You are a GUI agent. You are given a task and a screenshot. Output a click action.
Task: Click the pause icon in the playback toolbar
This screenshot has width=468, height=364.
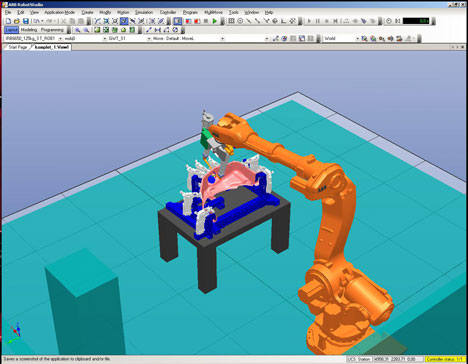click(318, 21)
